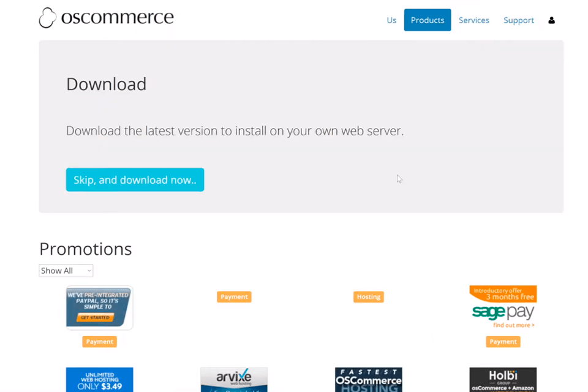Open the Support navigation link
Viewport: 588px width, 392px height.
[518, 20]
